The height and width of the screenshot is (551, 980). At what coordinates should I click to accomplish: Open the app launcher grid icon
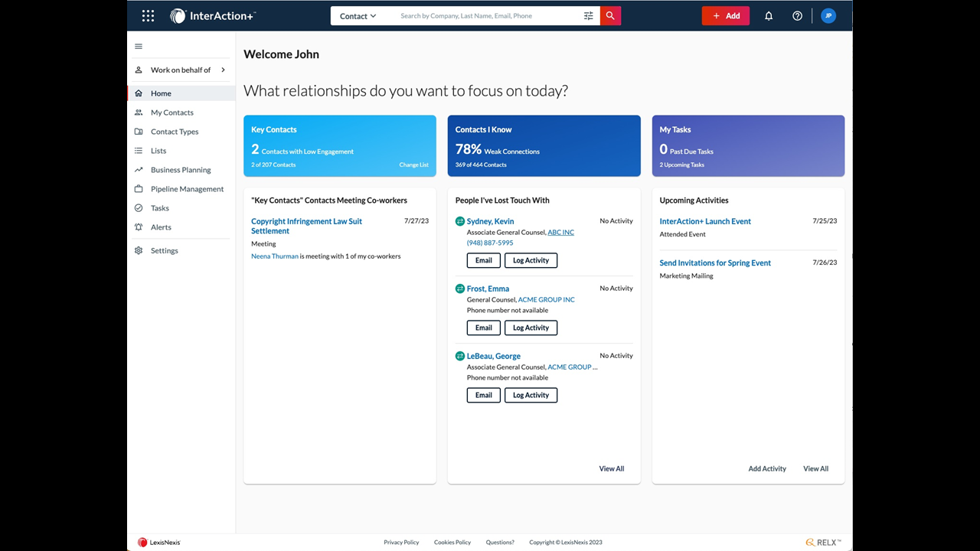click(x=148, y=15)
